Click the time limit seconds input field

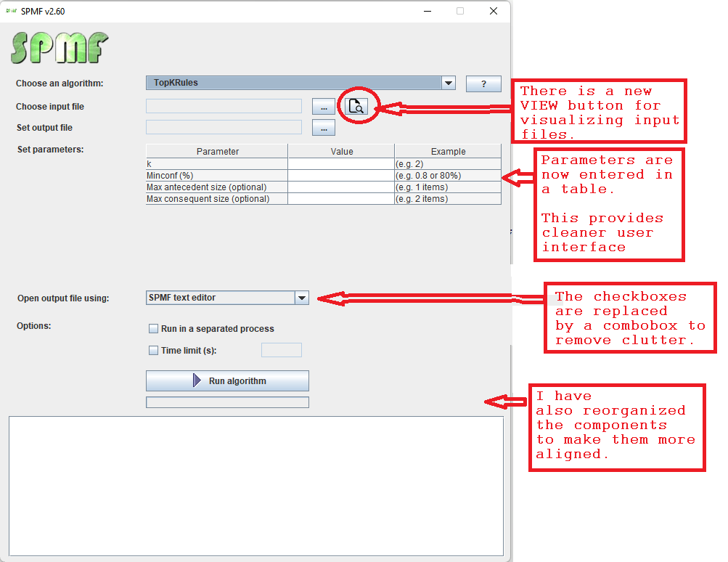click(282, 350)
